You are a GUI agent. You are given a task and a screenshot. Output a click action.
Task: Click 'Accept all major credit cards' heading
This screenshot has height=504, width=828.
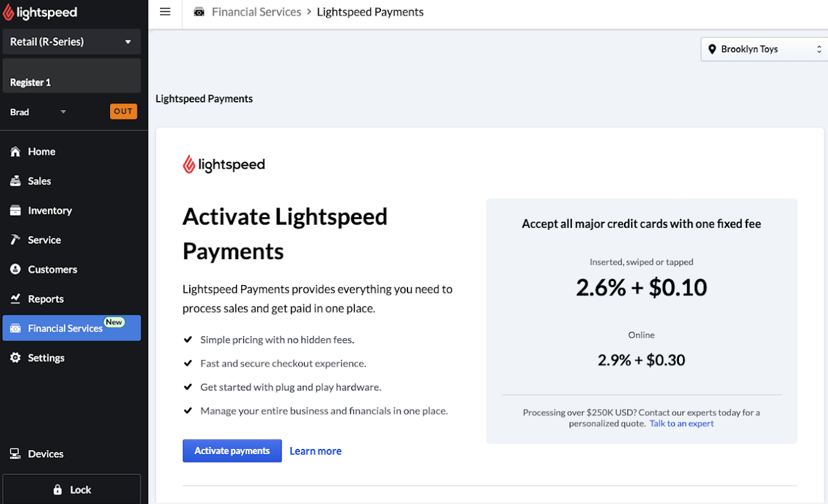tap(642, 224)
